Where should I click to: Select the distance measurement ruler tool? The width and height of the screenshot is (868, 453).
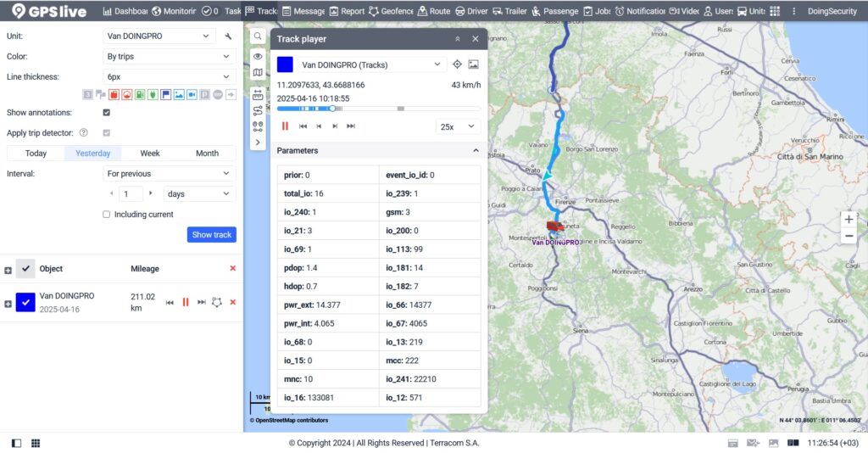[258, 92]
